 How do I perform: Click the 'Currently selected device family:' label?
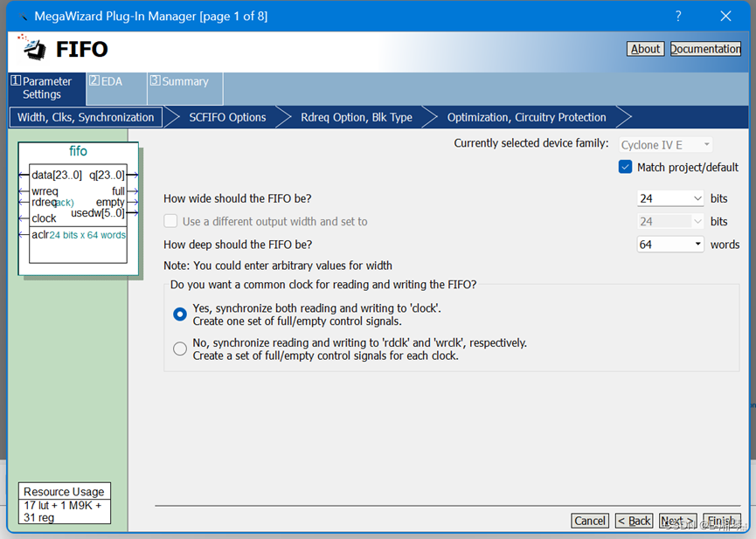click(531, 143)
